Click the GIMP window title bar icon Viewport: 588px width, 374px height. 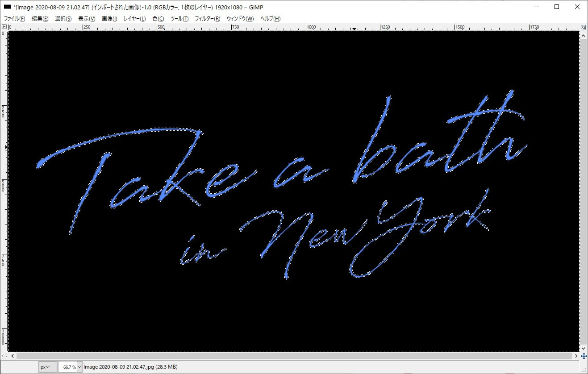click(7, 7)
